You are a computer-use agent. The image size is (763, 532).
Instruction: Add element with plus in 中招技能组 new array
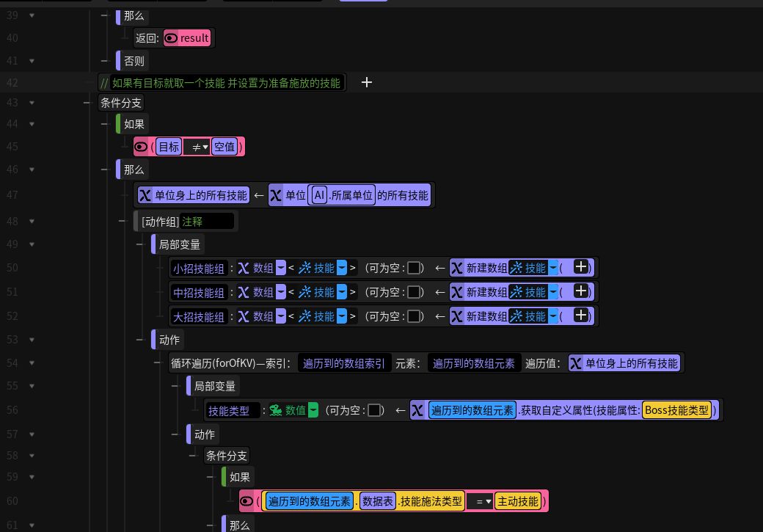pyautogui.click(x=580, y=291)
